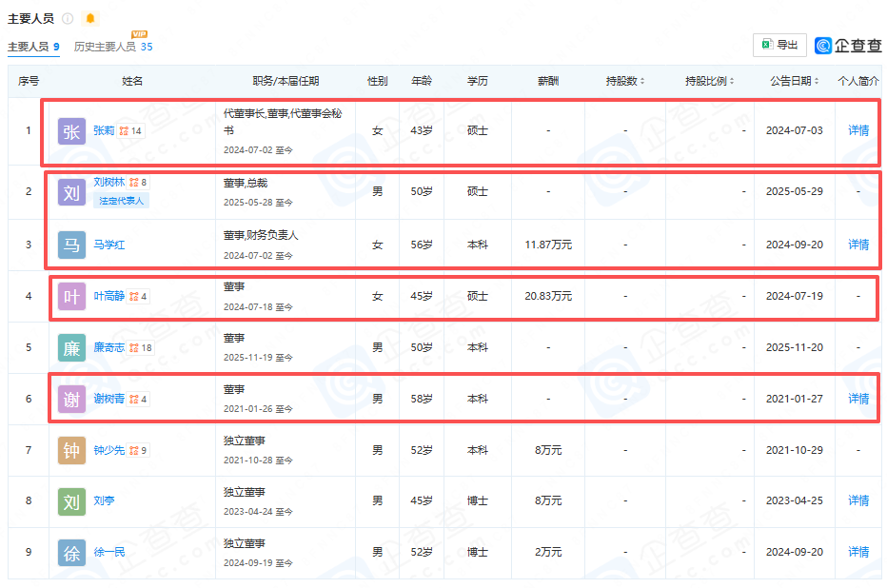
Task: Sort by 公告日期 column
Action: point(795,82)
